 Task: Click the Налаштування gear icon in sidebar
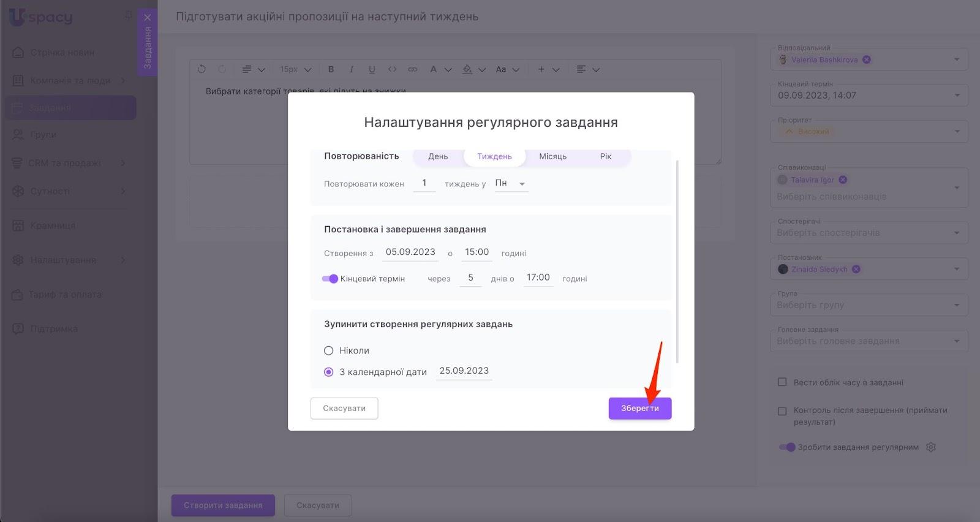tap(18, 260)
